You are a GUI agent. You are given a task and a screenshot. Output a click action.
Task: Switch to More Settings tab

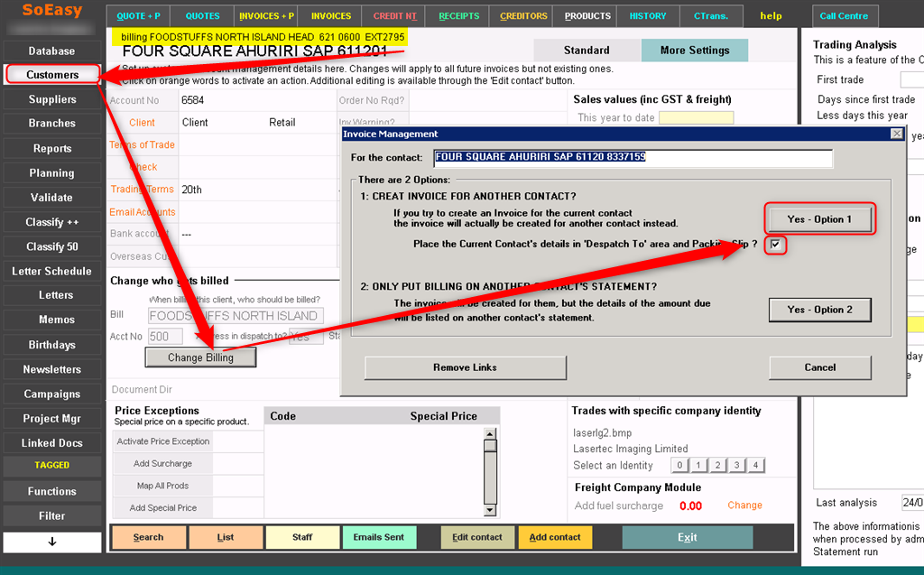pos(695,51)
